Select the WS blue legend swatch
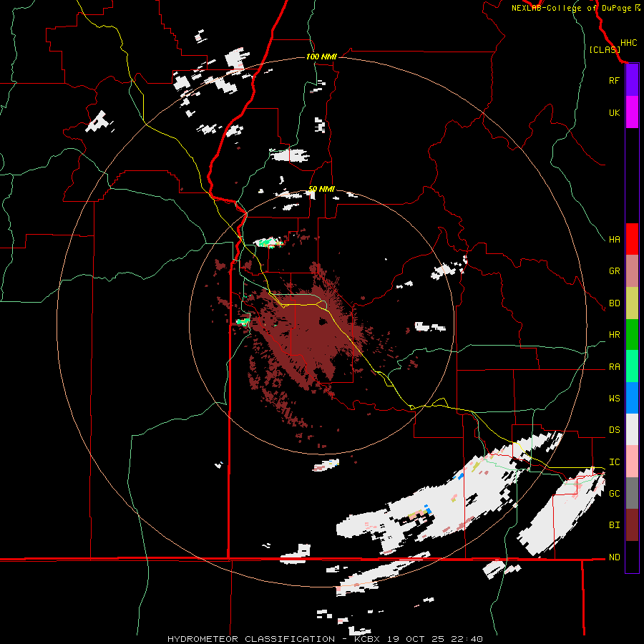 click(x=632, y=398)
